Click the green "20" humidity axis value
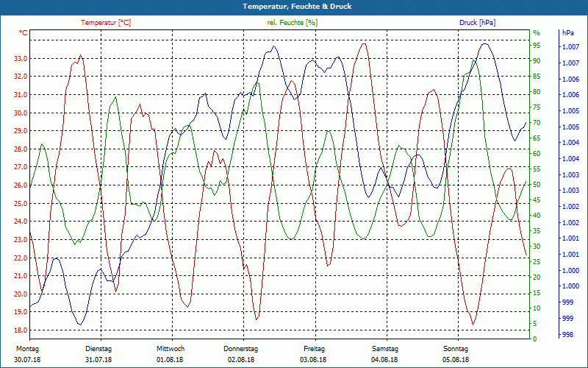 point(537,277)
